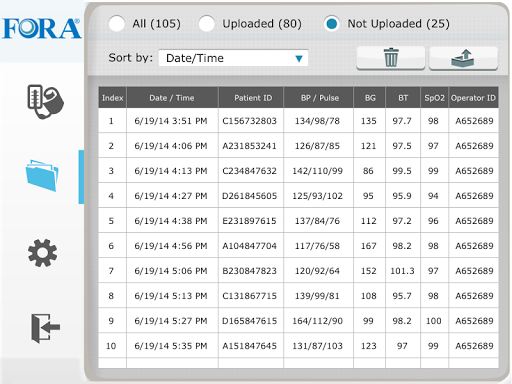Click BP reading 137/84/76

[317, 221]
